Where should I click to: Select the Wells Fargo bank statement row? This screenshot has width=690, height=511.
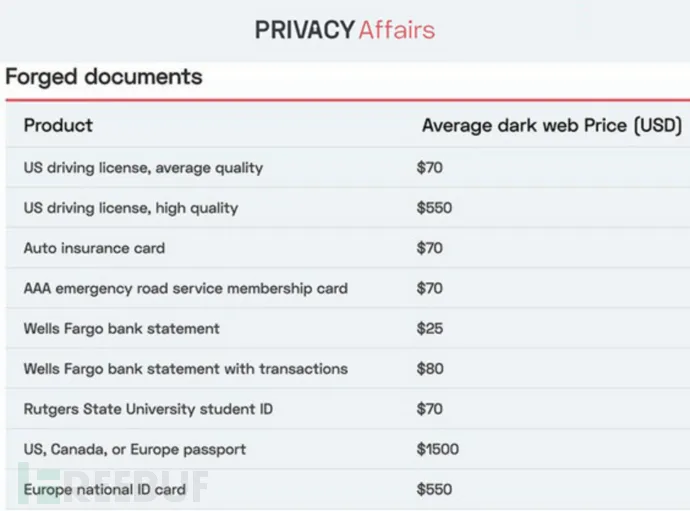(x=121, y=328)
